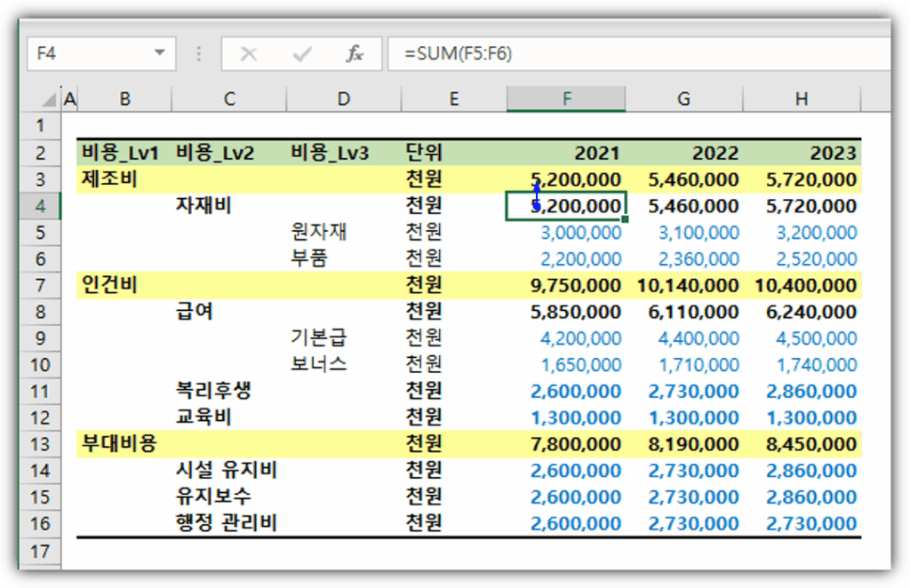Screen dimensions: 910x588
Task: Select row 2 header
Action: coord(40,153)
